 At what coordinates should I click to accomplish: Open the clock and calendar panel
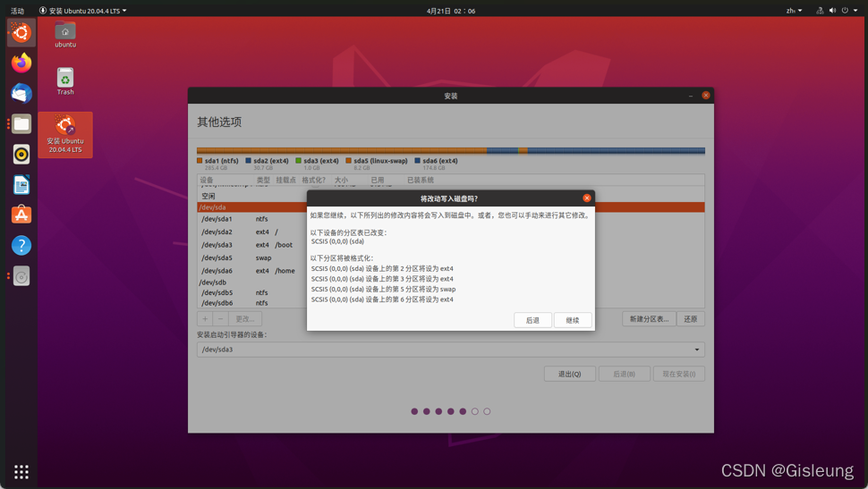tap(451, 11)
